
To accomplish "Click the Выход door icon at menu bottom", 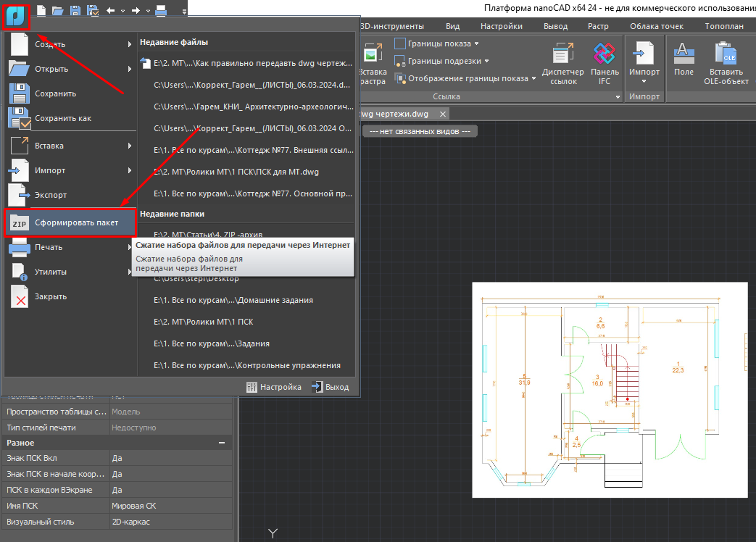I will tap(317, 387).
